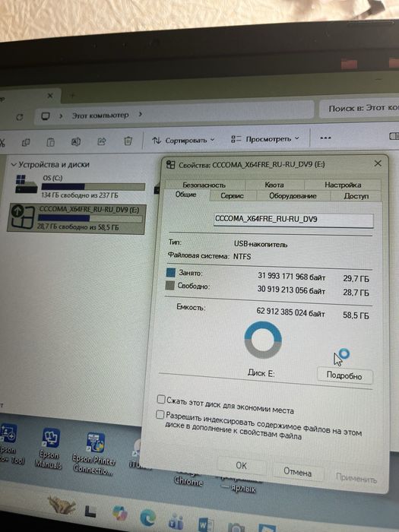
Task: Close the drive properties dialog
Action: 378,163
